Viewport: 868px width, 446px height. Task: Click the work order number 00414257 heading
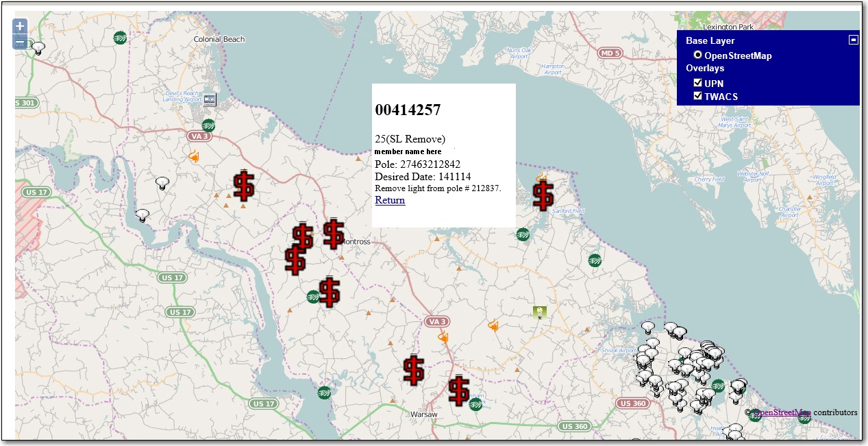click(x=408, y=110)
